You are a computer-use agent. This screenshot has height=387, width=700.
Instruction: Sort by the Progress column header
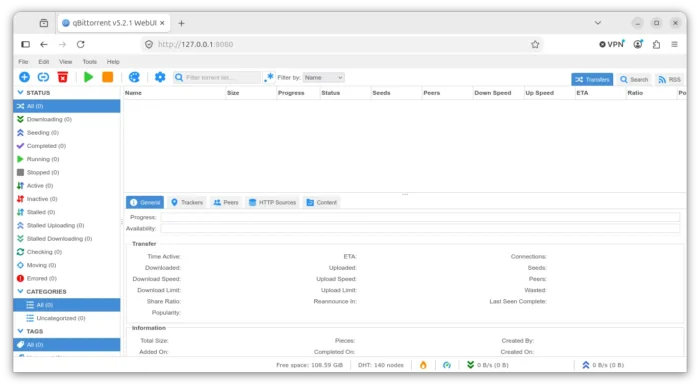(x=298, y=93)
